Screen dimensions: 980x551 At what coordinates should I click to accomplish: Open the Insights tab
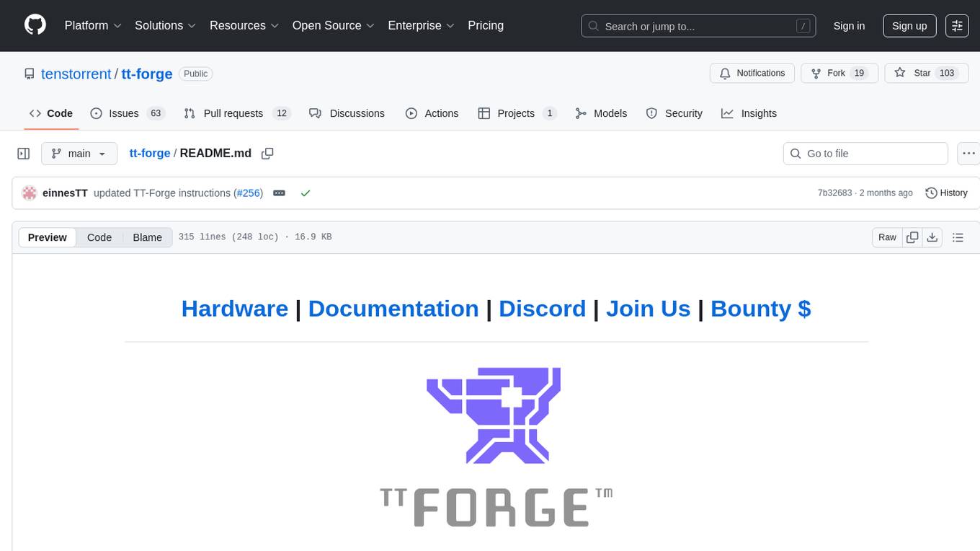(749, 113)
